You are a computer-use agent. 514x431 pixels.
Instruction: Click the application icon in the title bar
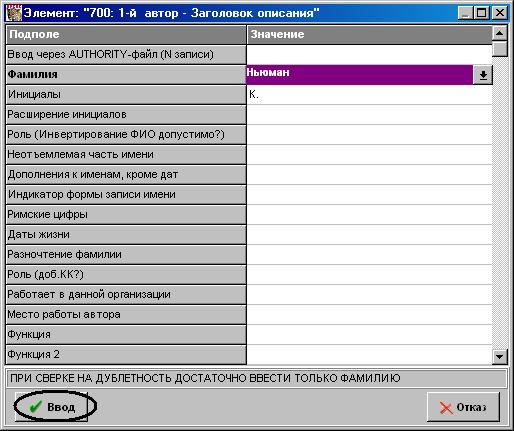click(x=14, y=13)
